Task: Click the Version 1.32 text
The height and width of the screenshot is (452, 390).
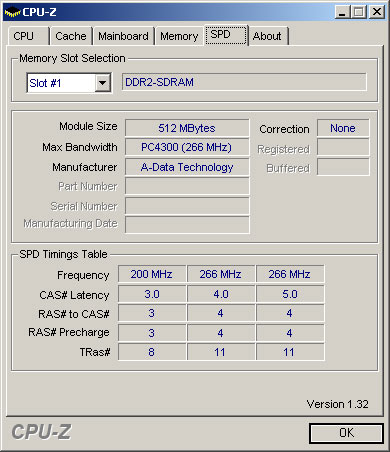Action: pyautogui.click(x=338, y=404)
